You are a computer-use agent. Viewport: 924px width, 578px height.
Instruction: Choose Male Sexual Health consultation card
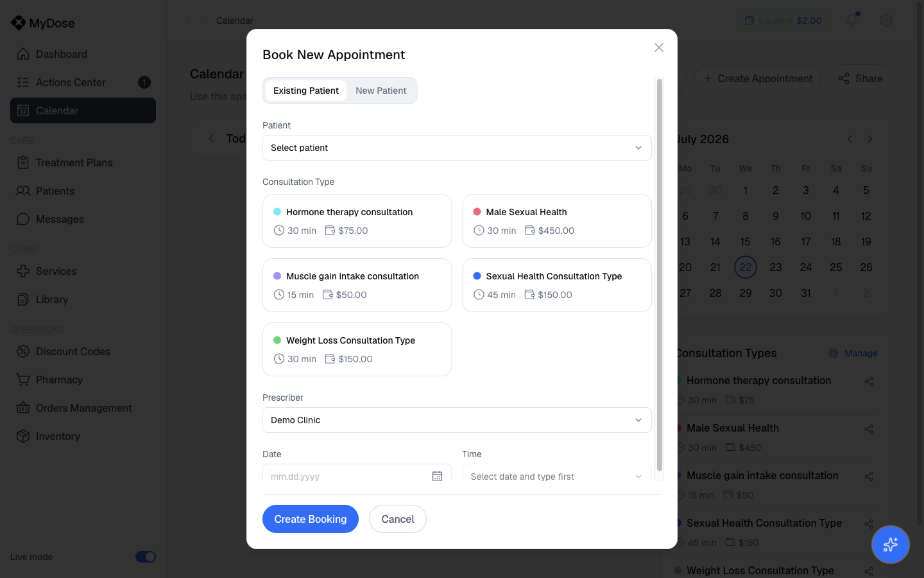[x=557, y=221]
